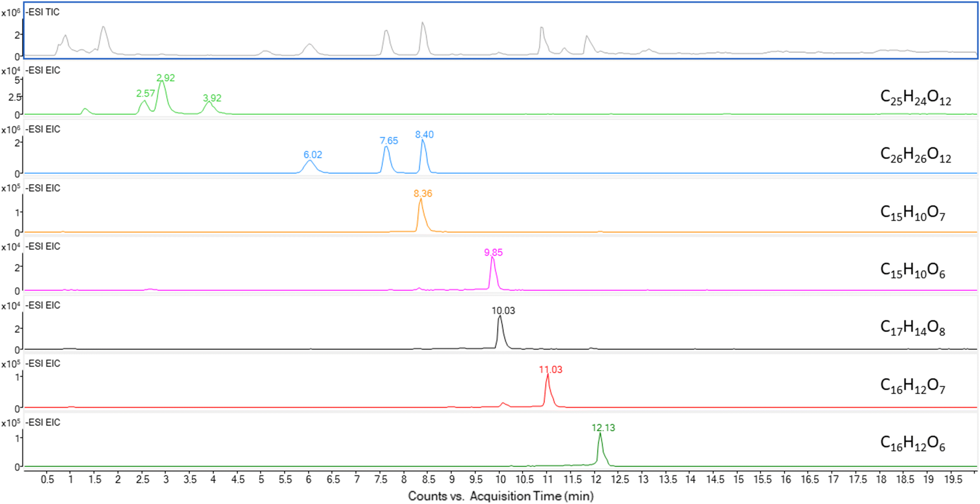Click -ESI EIC label of C16H12O7 trace
The height and width of the screenshot is (504, 980).
coord(43,364)
